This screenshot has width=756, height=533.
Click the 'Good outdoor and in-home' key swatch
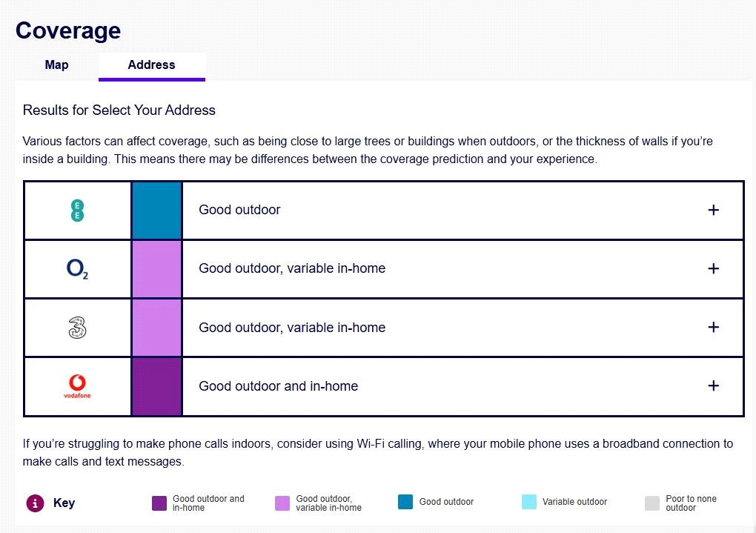[x=159, y=503]
